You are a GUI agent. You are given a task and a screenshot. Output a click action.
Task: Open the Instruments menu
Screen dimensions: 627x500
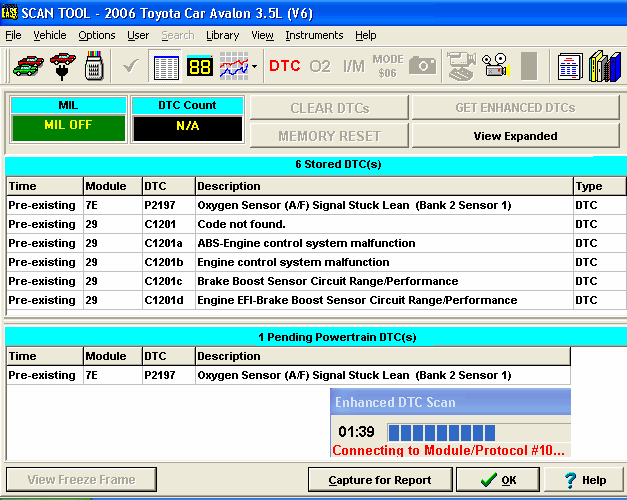tap(314, 35)
